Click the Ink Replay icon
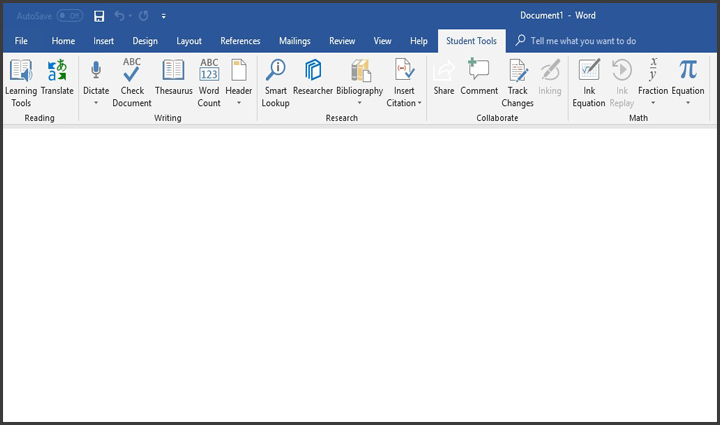This screenshot has width=720, height=425. 622,70
